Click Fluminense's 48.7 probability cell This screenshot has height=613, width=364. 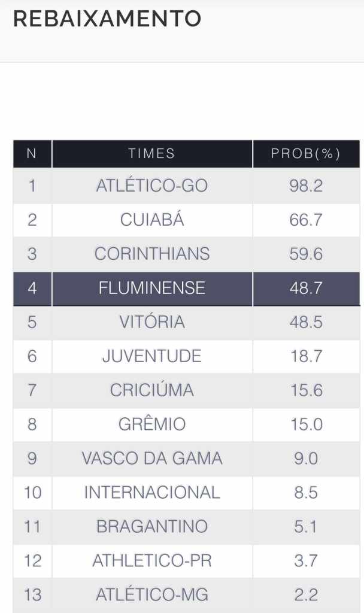pos(306,289)
